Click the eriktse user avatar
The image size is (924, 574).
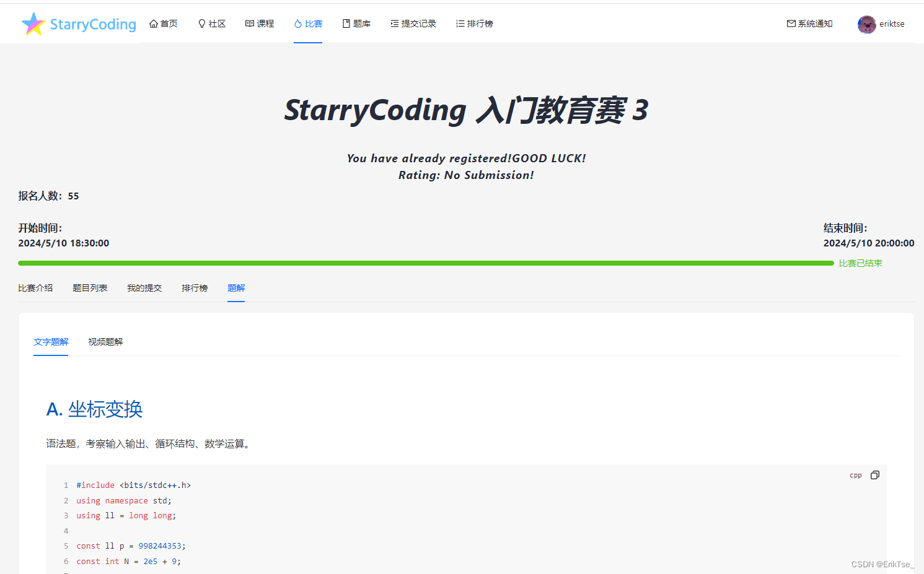[x=866, y=24]
